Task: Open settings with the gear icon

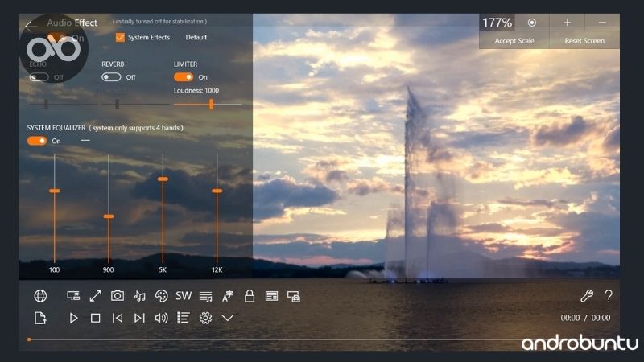Action: [205, 318]
